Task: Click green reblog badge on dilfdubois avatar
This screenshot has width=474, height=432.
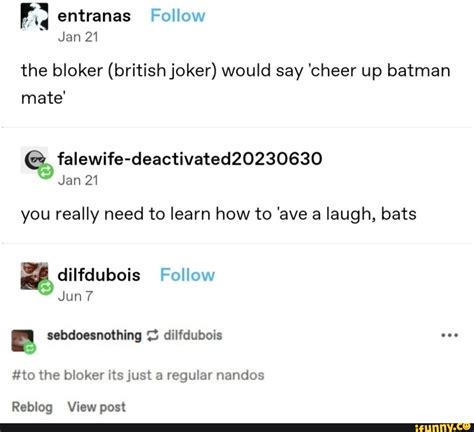Action: coord(45,287)
